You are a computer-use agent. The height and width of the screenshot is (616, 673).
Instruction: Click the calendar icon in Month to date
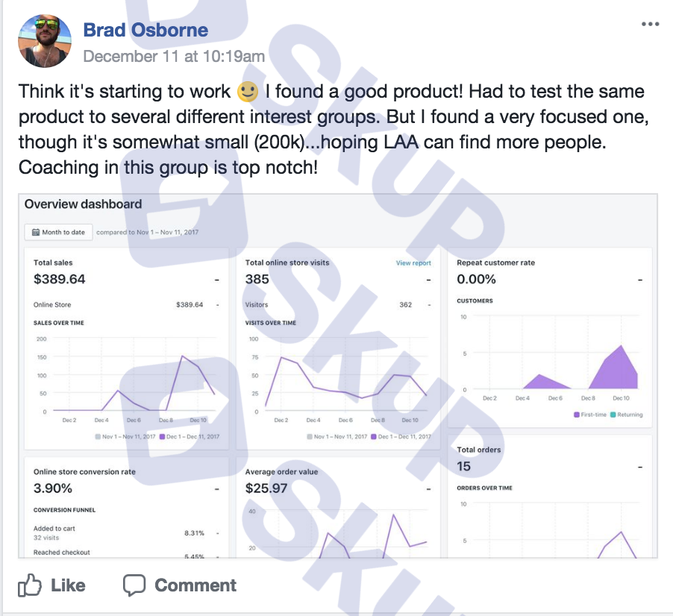coord(36,232)
